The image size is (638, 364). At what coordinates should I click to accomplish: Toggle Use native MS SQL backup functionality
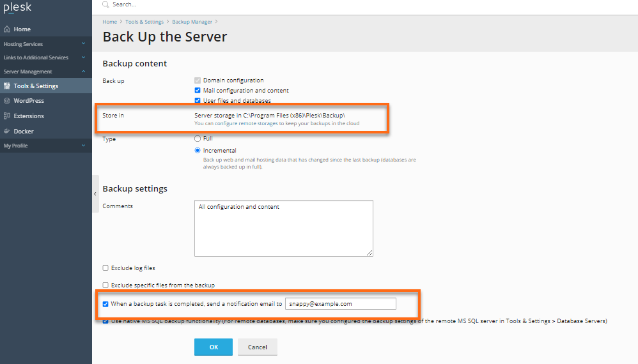[x=105, y=321]
